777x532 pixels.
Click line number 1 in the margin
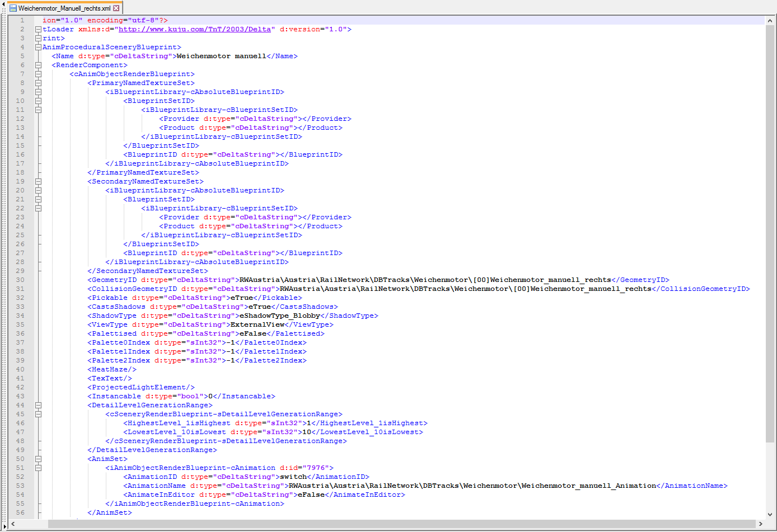click(22, 20)
